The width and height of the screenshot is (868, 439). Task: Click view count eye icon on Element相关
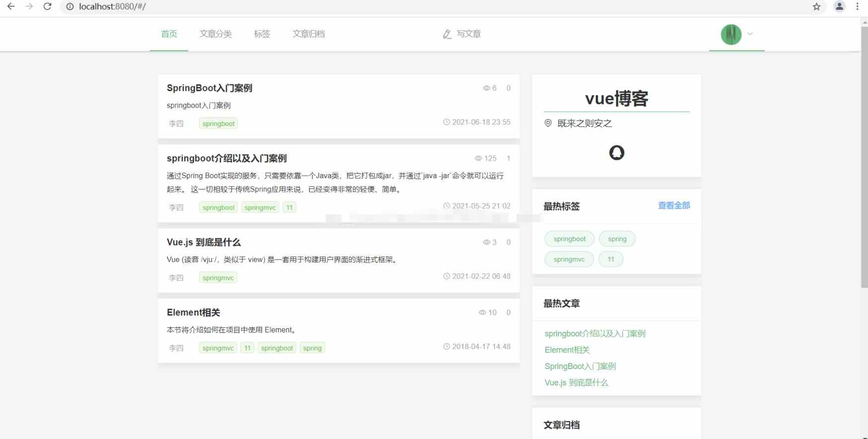(482, 313)
